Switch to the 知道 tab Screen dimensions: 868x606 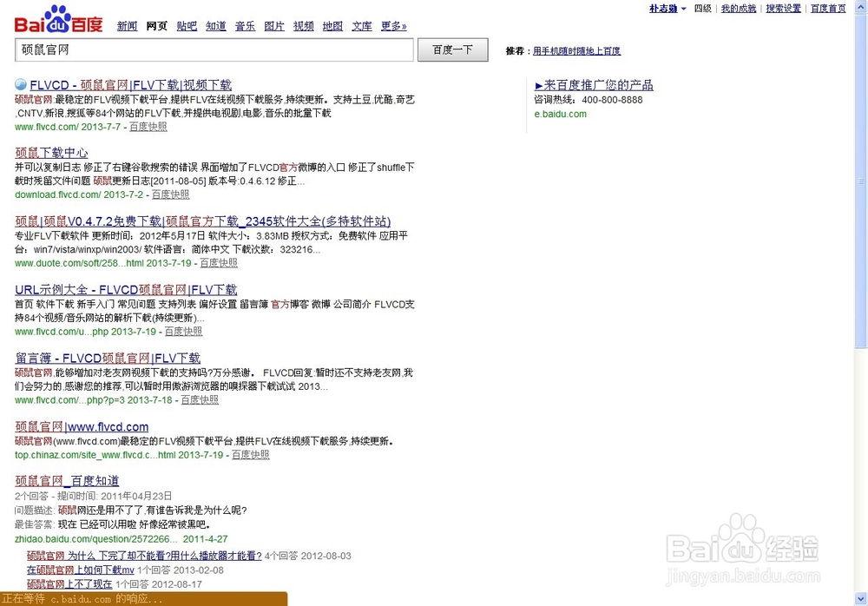(x=216, y=26)
